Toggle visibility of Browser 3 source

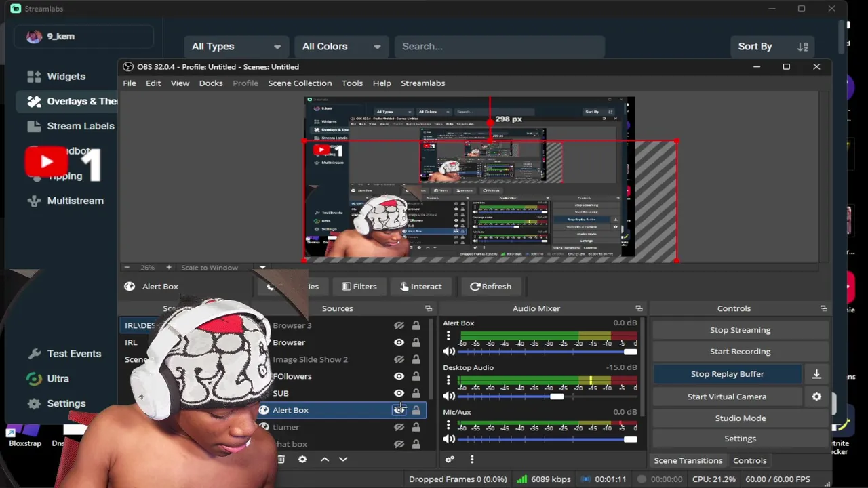coord(399,326)
